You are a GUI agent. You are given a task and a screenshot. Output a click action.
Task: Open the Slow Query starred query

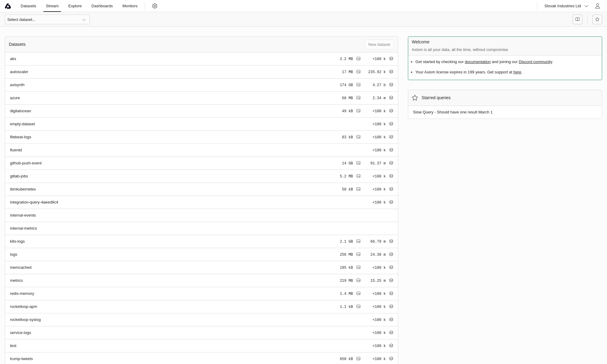point(453,112)
